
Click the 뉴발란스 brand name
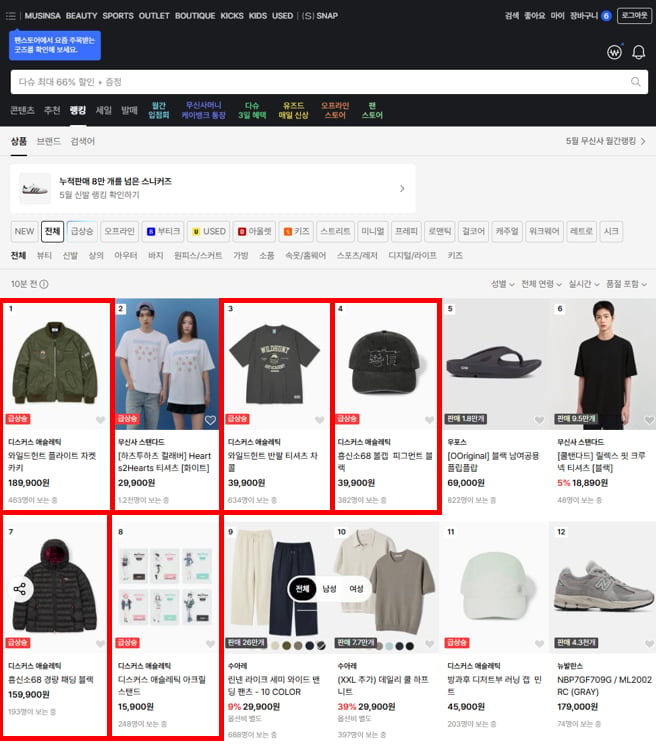[x=570, y=666]
